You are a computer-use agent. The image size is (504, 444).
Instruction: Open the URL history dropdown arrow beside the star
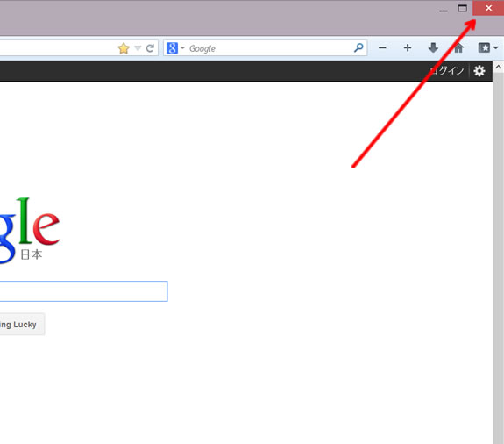point(138,48)
